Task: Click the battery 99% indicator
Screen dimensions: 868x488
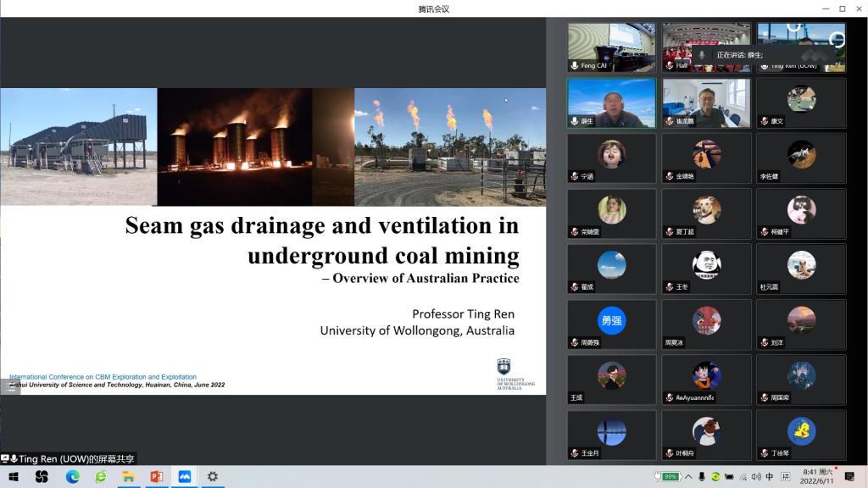Action: pyautogui.click(x=669, y=477)
